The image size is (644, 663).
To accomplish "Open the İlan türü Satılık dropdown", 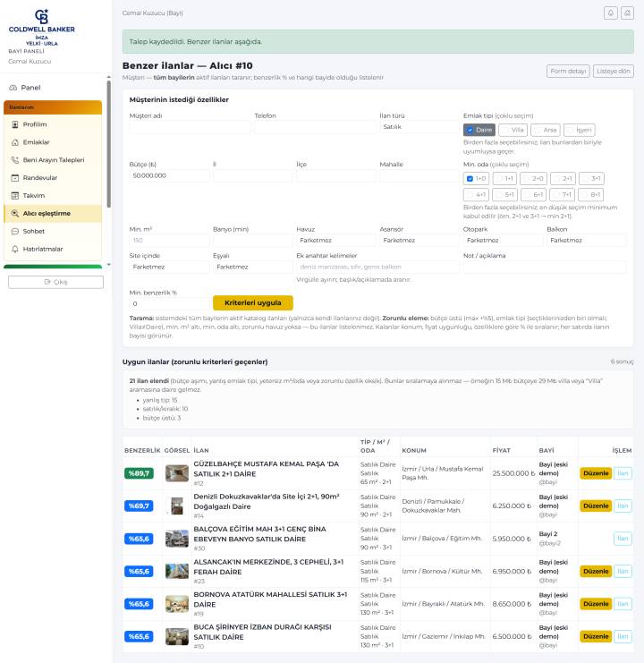I will tap(419, 127).
